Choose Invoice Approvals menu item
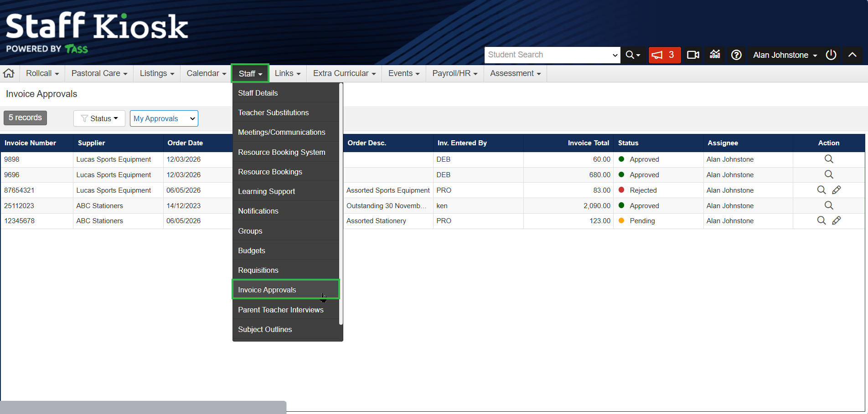The image size is (868, 414). tap(286, 290)
